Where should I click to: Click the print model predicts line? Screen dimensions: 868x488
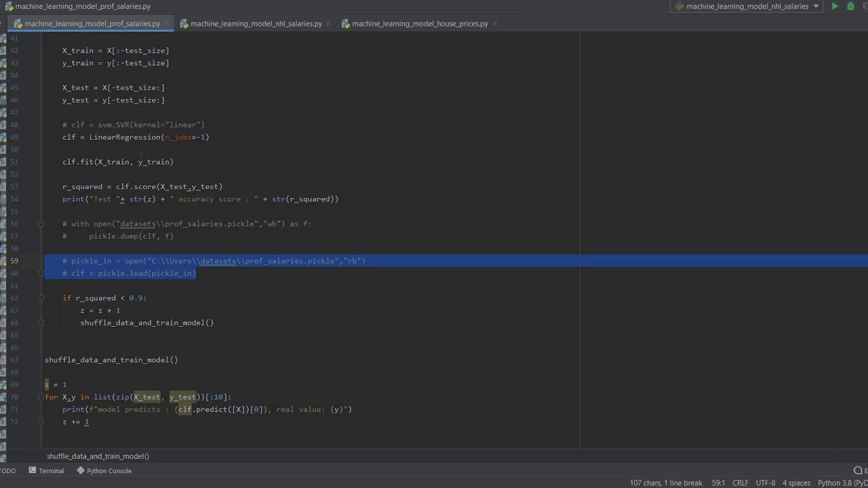pyautogui.click(x=207, y=409)
